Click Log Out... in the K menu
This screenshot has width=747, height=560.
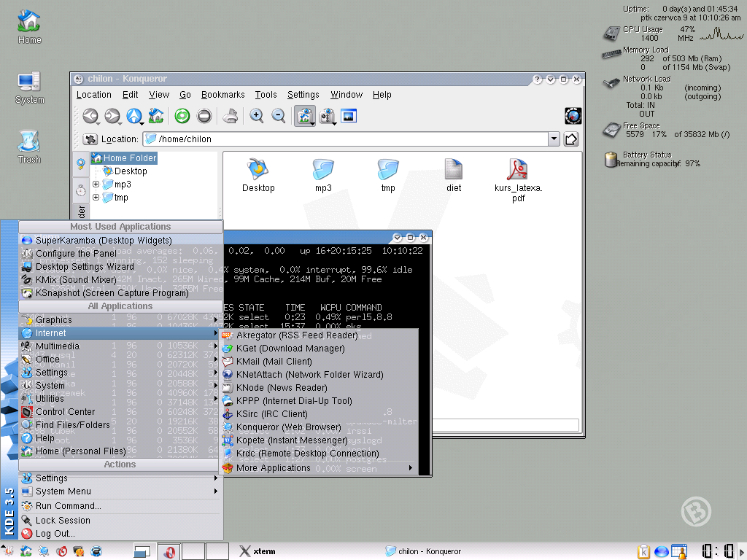click(55, 534)
